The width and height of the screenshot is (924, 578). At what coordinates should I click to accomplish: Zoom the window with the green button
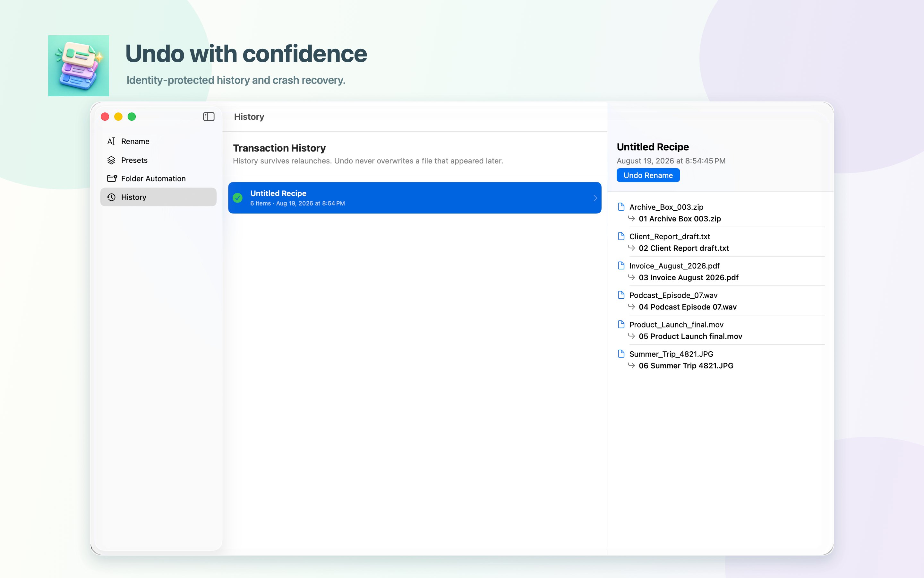tap(132, 117)
